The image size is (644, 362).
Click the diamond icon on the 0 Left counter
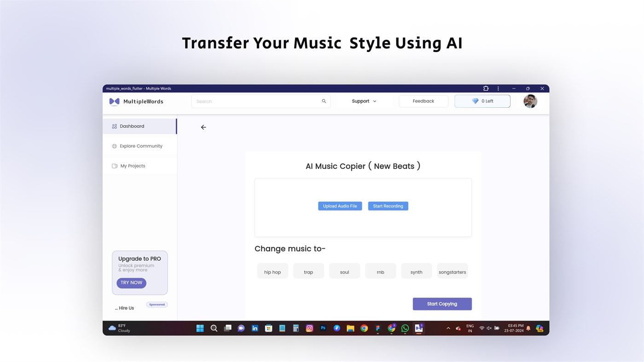475,101
